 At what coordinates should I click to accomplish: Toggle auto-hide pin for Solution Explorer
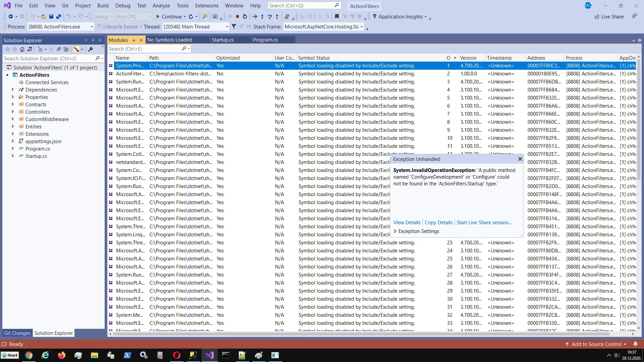pos(93,40)
